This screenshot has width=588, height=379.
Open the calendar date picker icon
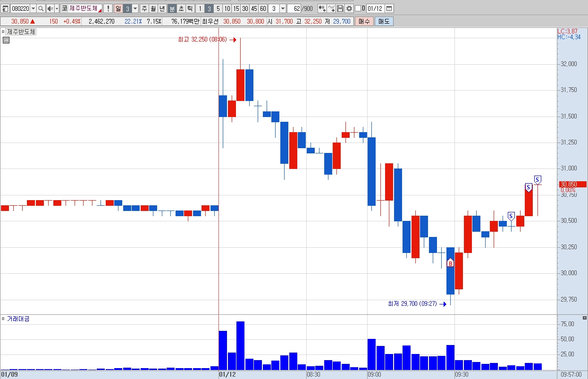click(x=389, y=8)
